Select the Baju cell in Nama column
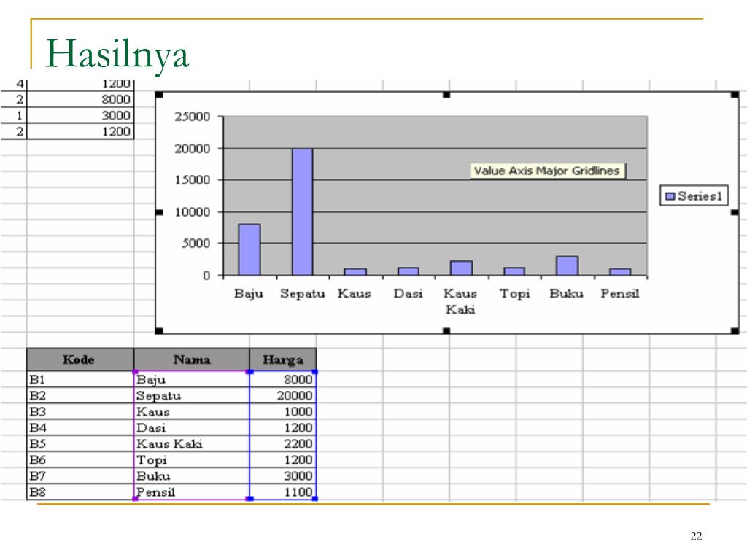This screenshot has width=747, height=560. click(x=192, y=379)
